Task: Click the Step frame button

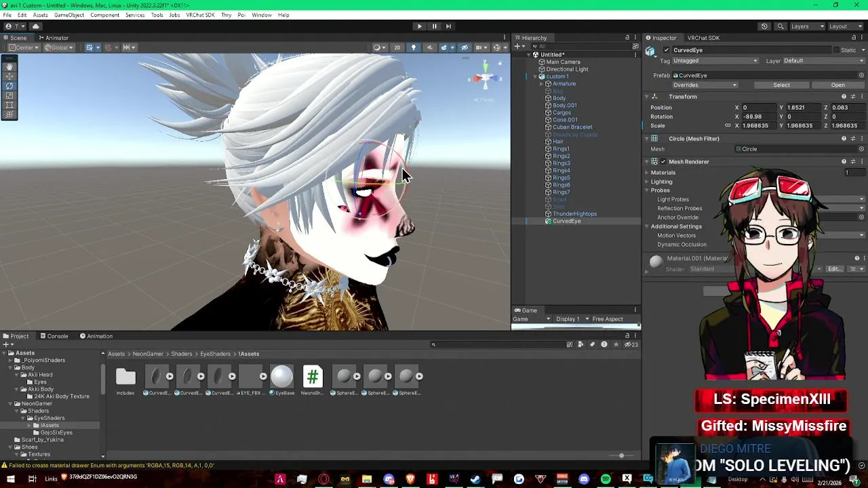Action: click(449, 26)
